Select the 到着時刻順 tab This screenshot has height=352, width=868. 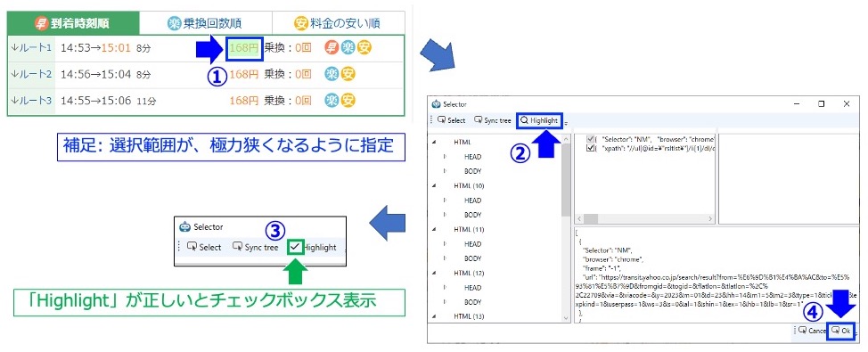[x=72, y=23]
